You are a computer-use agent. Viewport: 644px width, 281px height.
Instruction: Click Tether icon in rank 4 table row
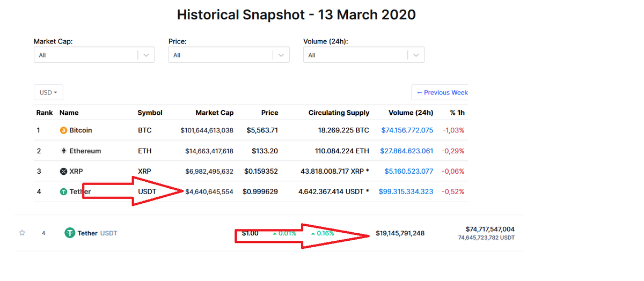pos(63,191)
